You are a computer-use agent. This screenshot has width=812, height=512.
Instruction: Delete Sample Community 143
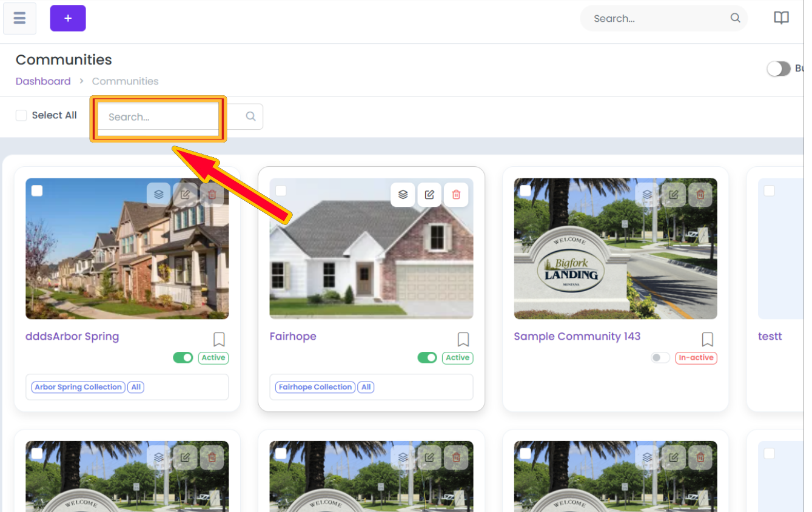pyautogui.click(x=700, y=195)
